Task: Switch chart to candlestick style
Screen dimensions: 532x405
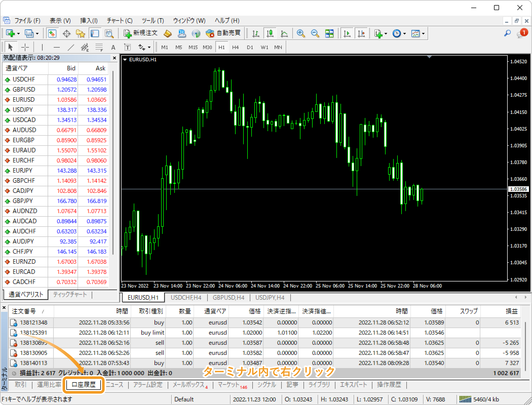Action: tap(270, 33)
